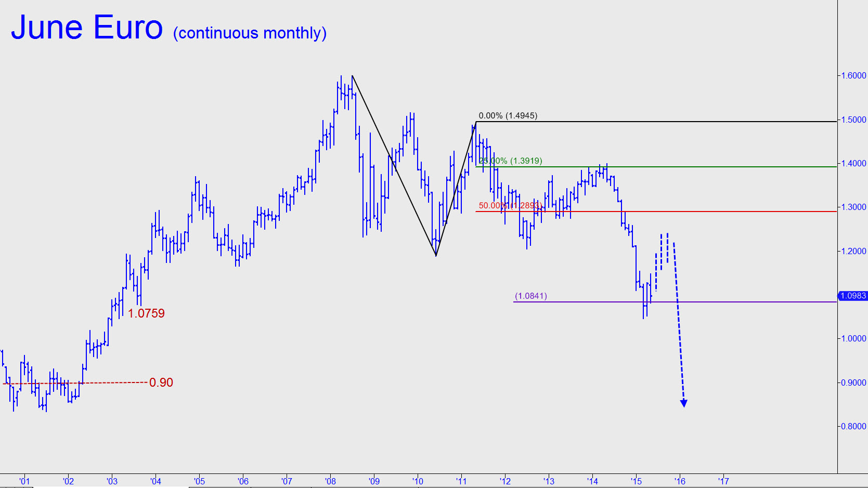Select the red 50.00% (1.2893) label
Viewport: 868px width, 488px height.
tap(510, 206)
